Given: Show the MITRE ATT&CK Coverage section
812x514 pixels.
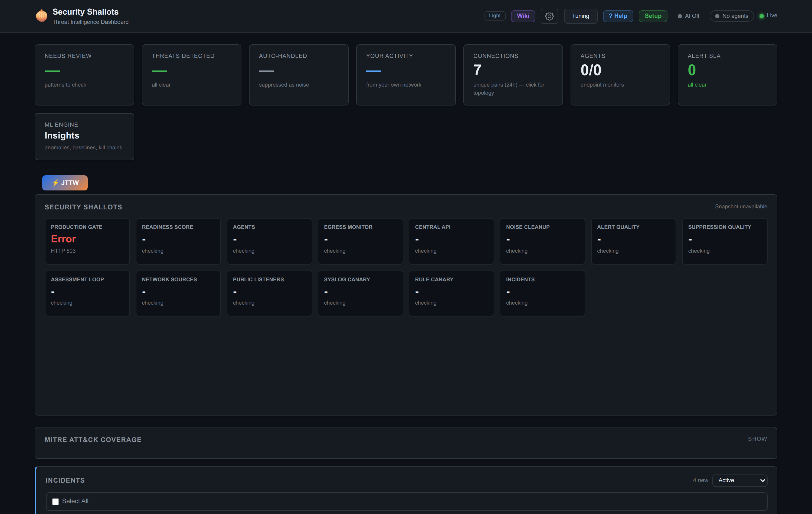Looking at the screenshot, I should click(757, 439).
